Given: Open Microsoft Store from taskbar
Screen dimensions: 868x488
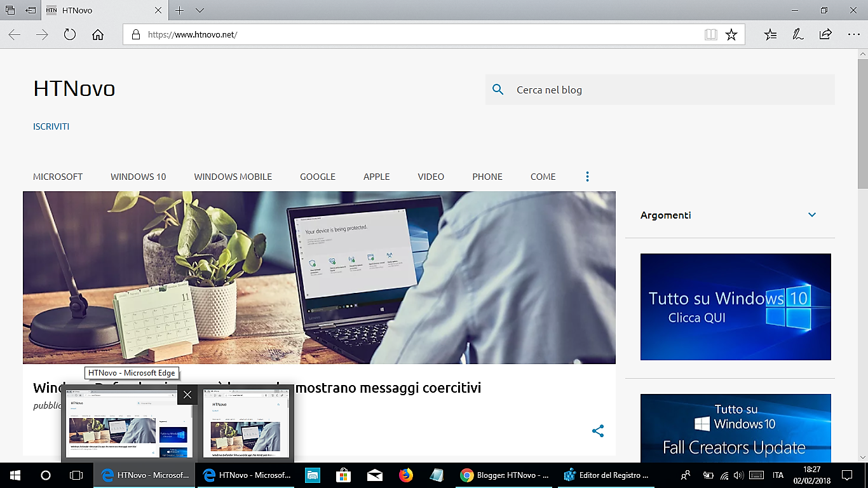Looking at the screenshot, I should point(344,475).
